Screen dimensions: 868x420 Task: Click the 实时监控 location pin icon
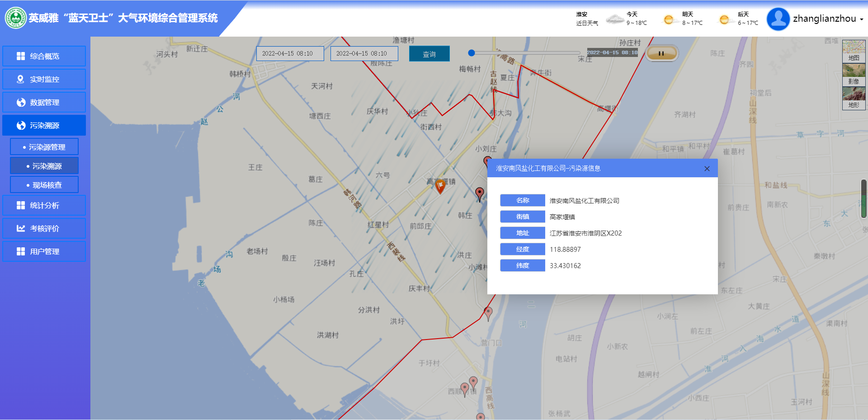(x=20, y=79)
